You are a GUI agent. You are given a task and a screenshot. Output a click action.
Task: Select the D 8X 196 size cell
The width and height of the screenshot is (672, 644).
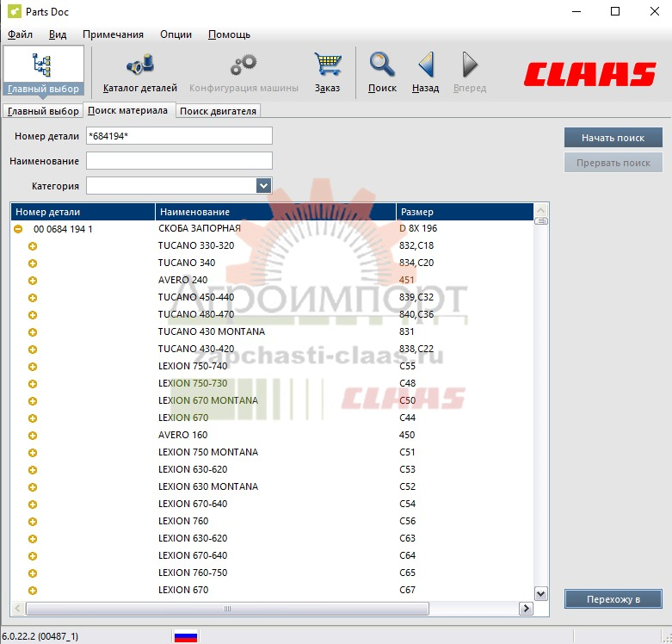coord(418,228)
